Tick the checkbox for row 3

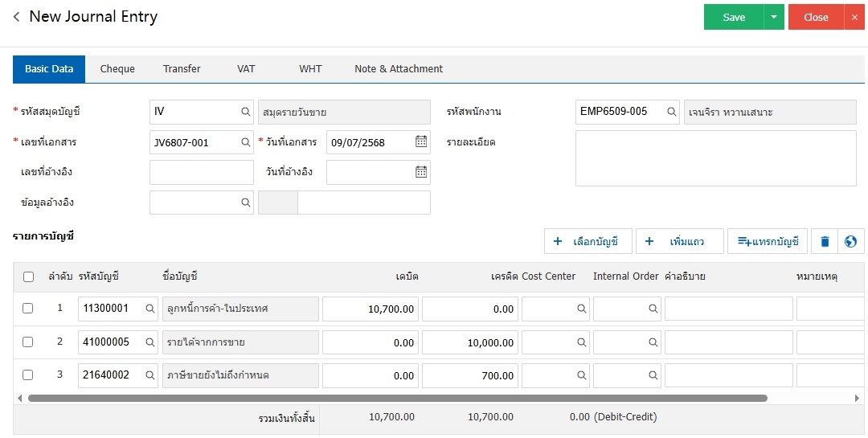pos(28,375)
